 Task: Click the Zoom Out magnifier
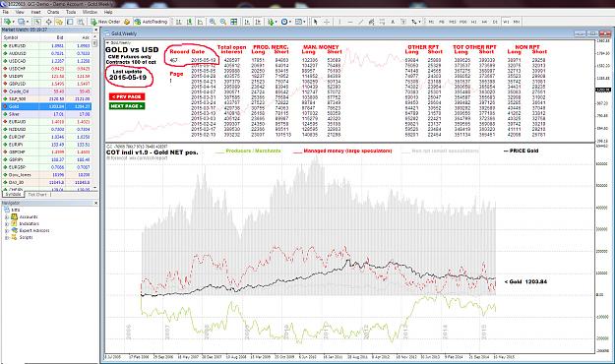coord(222,22)
